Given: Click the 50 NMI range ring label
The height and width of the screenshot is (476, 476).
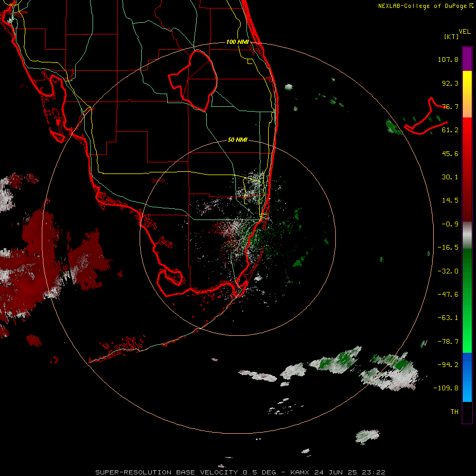Looking at the screenshot, I should (237, 140).
